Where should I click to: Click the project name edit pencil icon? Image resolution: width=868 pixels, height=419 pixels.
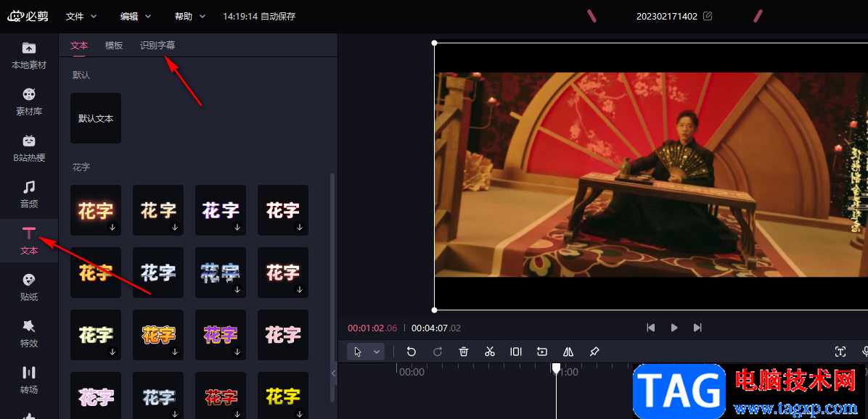pos(708,16)
